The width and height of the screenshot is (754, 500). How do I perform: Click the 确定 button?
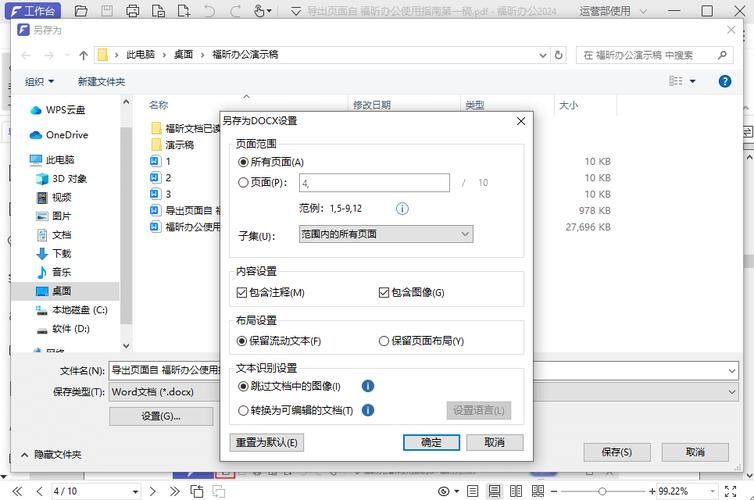(x=431, y=442)
